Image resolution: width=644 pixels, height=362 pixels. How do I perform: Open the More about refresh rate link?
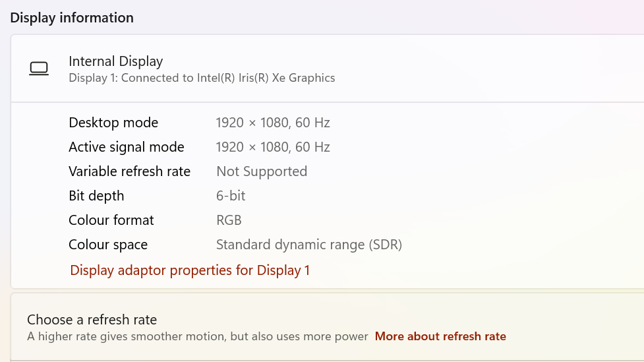(440, 336)
